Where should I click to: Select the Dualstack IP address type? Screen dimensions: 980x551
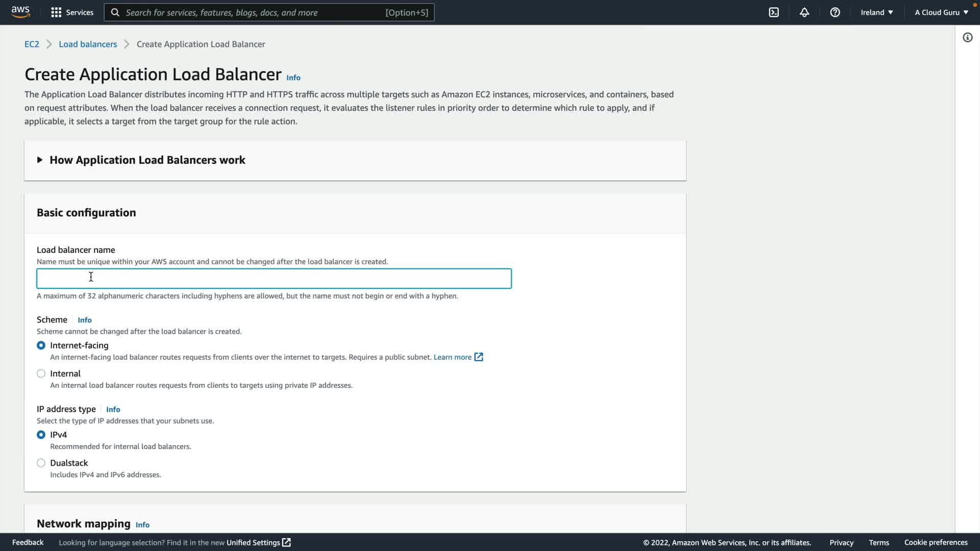pos(41,463)
